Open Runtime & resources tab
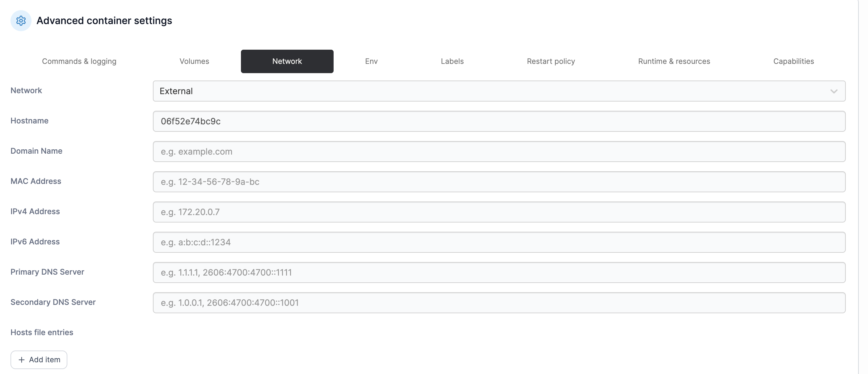This screenshot has width=868, height=374. click(x=674, y=61)
